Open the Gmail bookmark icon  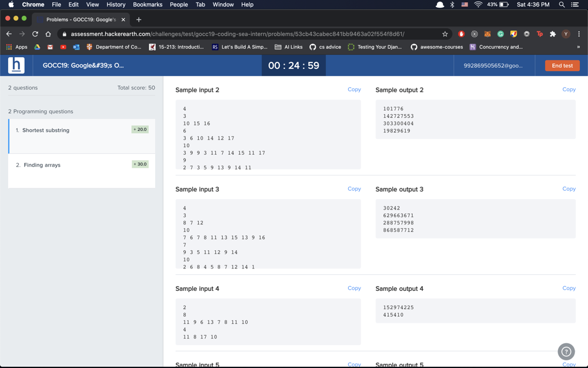coord(50,47)
